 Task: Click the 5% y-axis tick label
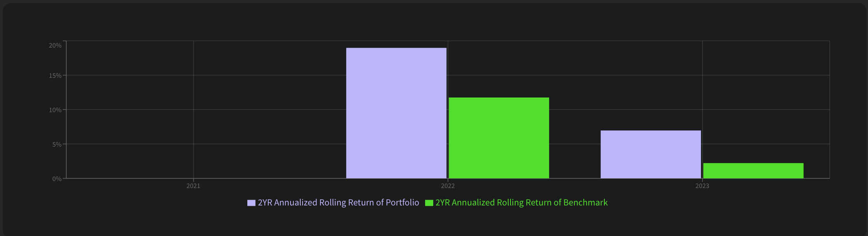57,144
